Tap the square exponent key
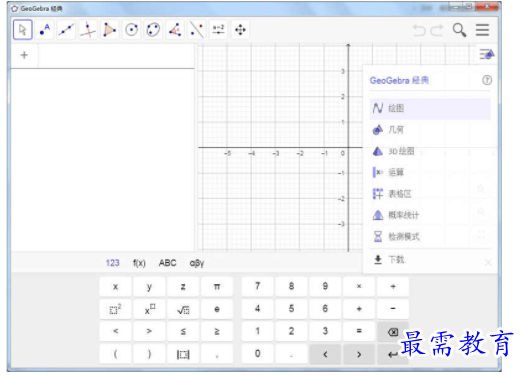 115,309
